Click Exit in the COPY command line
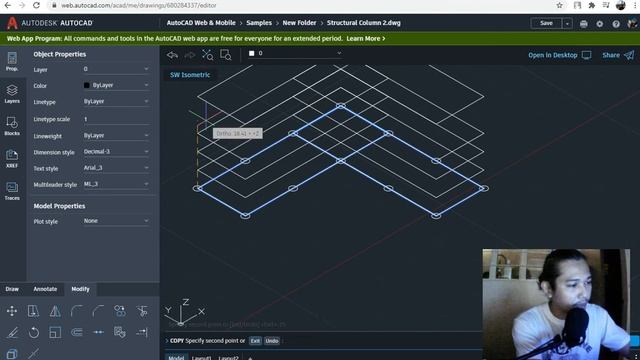Viewport: 640px width, 360px height. pyautogui.click(x=255, y=341)
